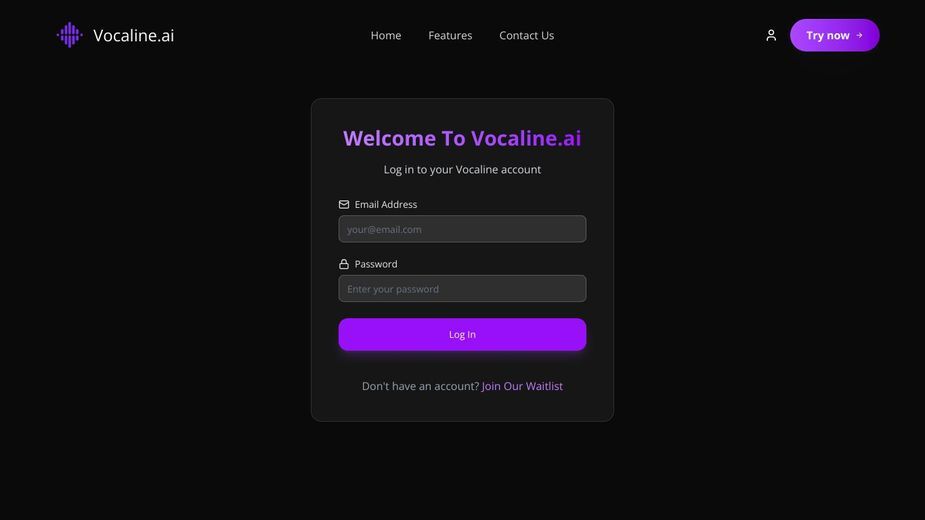Focus the Enter your password field
Image resolution: width=925 pixels, height=520 pixels.
point(462,289)
